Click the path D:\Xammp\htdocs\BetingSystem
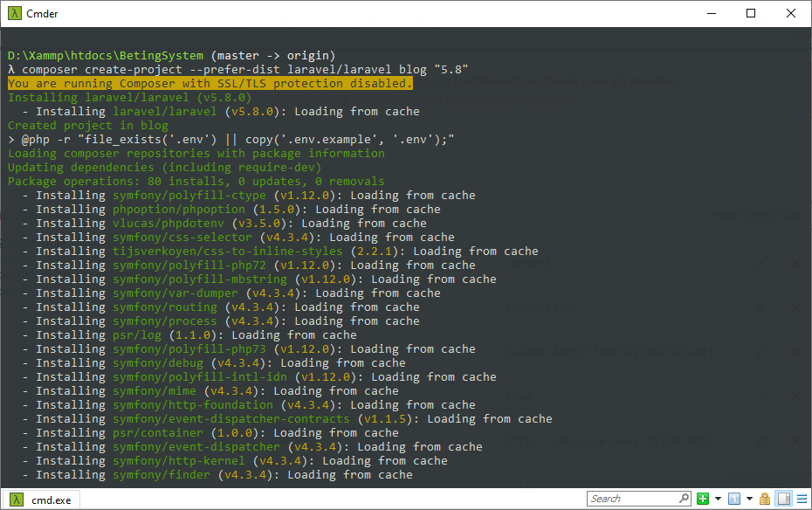Viewport: 812px width, 510px height. tap(106, 55)
